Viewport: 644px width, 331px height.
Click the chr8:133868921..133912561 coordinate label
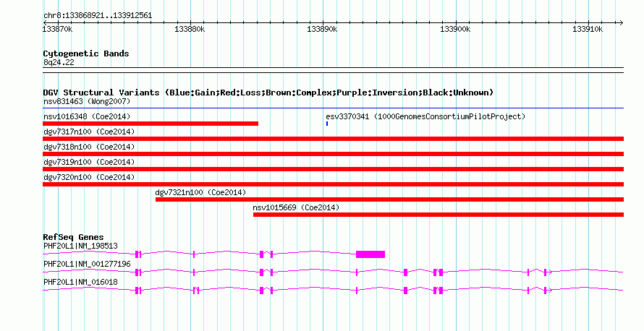tap(98, 16)
